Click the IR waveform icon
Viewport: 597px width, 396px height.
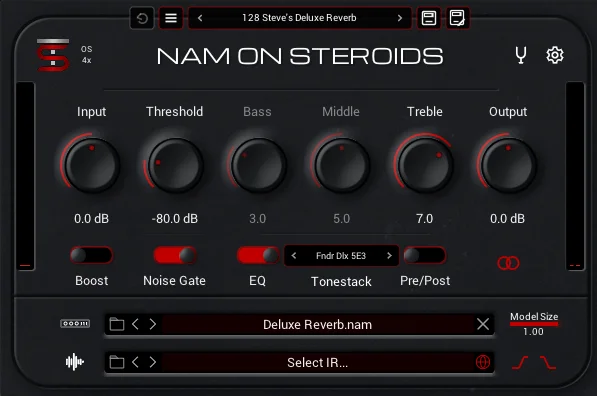pos(75,362)
